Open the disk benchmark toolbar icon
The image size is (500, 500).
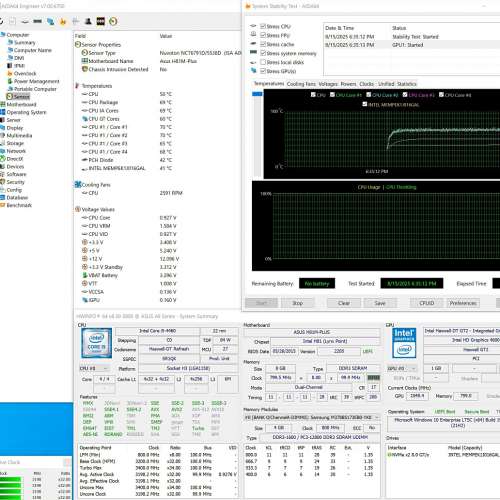pyautogui.click(x=25, y=22)
